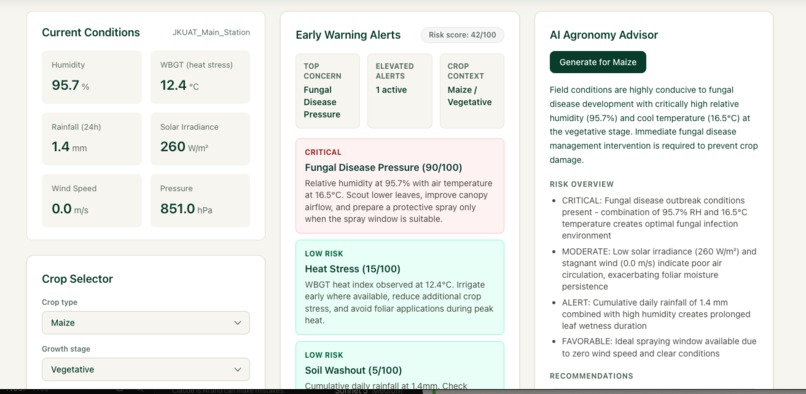Click the Early Warning Alerts heading

[x=348, y=35]
